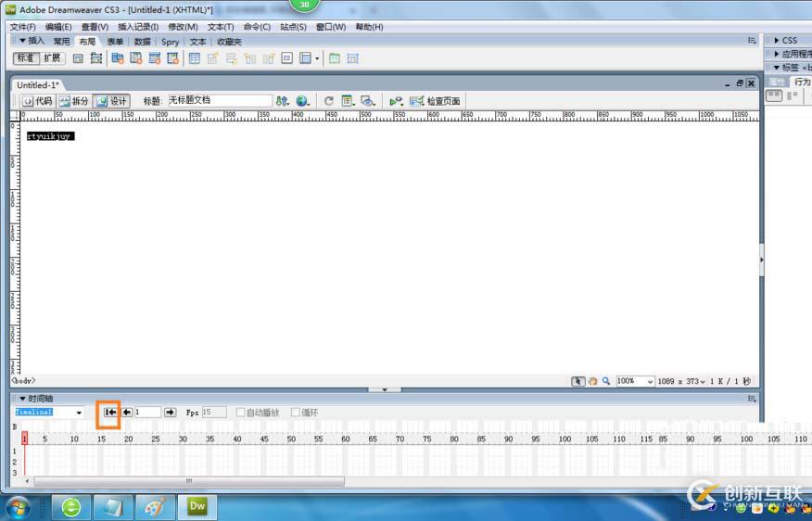Screen dimensions: 812x521
Task: Enable the 循环 loop checkbox
Action: [x=295, y=413]
